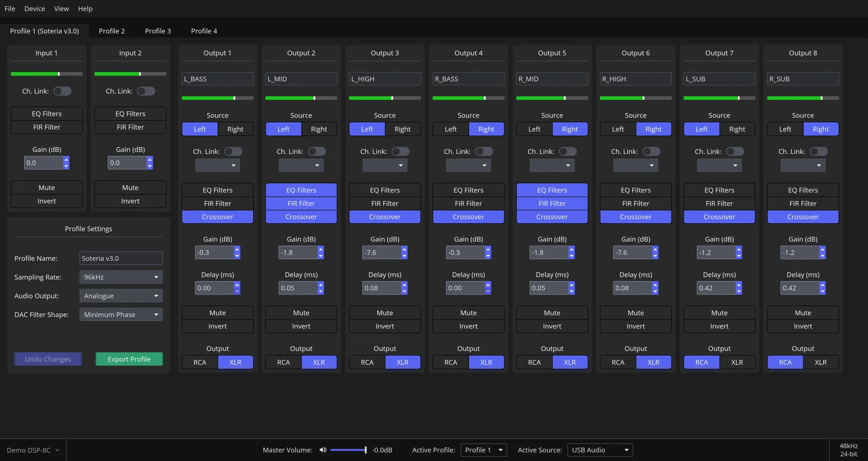Open Output 1 channel link dropdown
This screenshot has height=461, width=868.
[x=217, y=165]
